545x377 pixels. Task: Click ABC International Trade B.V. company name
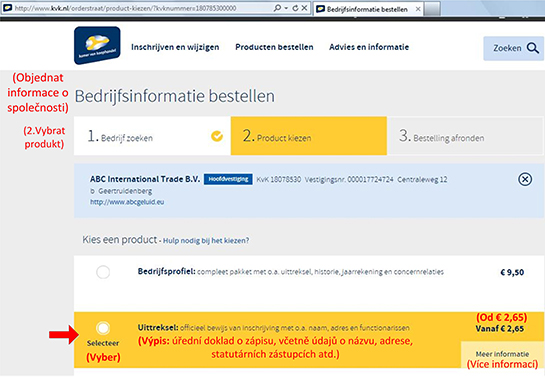point(145,179)
